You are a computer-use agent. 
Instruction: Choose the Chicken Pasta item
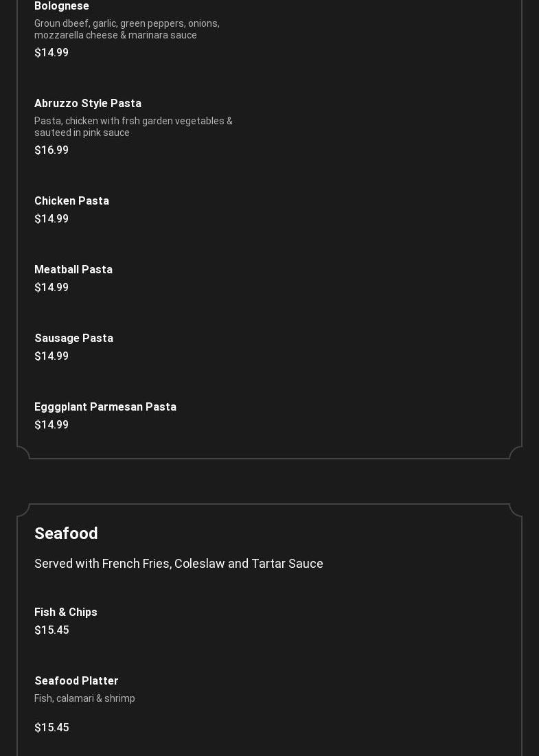[72, 201]
